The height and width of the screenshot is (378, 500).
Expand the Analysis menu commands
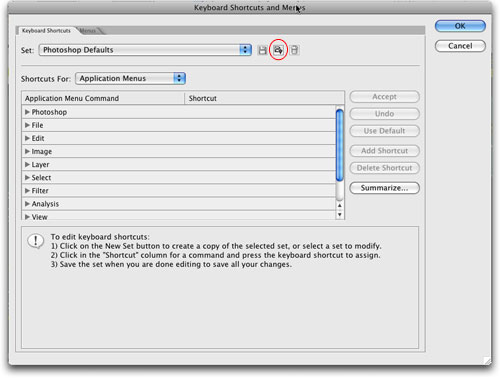tap(27, 204)
